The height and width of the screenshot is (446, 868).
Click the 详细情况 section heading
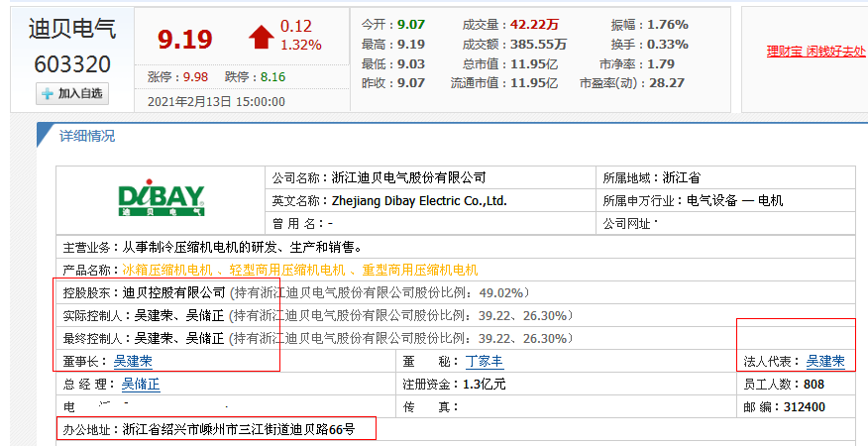pyautogui.click(x=87, y=136)
